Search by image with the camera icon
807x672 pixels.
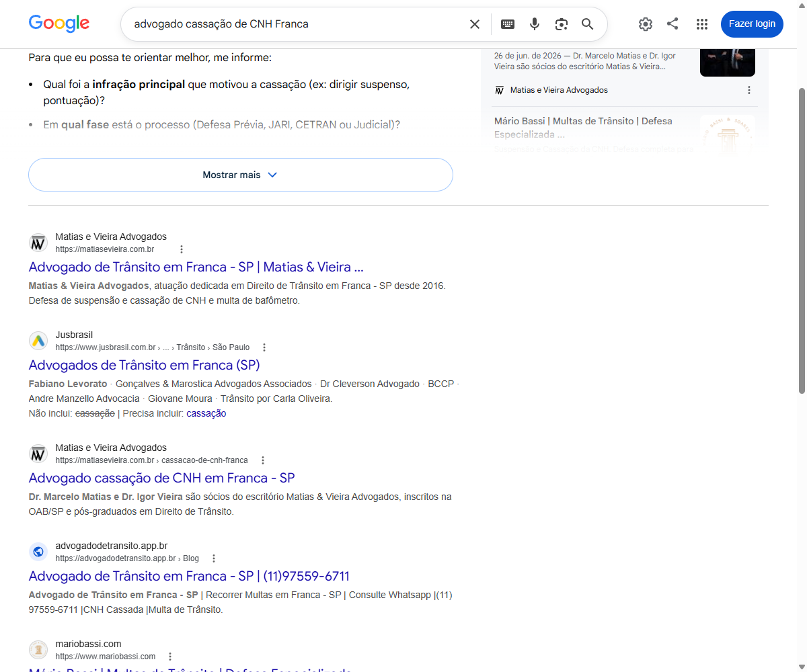562,24
